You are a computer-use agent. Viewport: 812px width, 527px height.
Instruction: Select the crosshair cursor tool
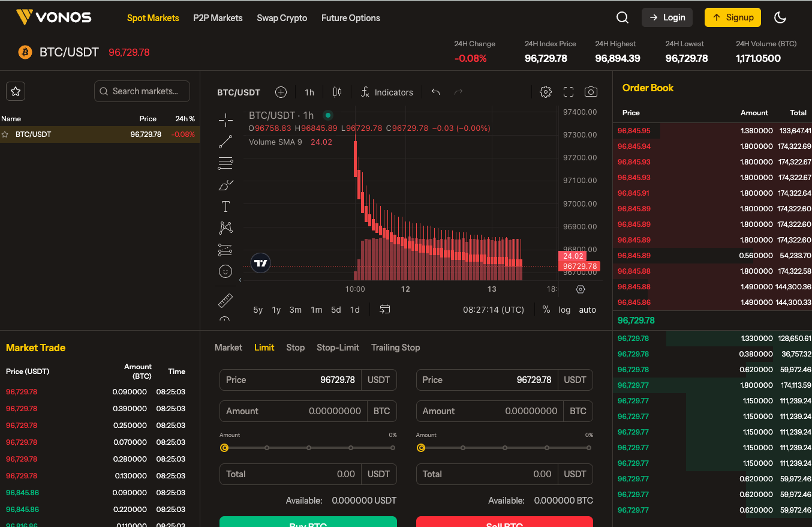[225, 120]
